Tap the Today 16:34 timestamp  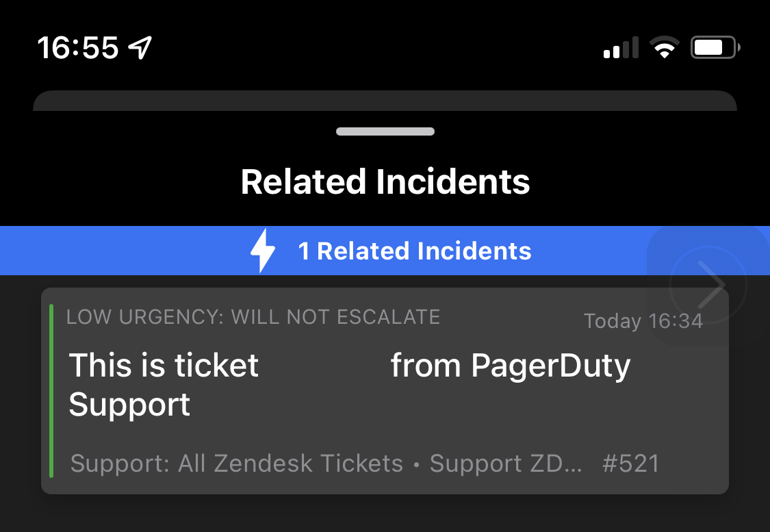[x=643, y=320]
